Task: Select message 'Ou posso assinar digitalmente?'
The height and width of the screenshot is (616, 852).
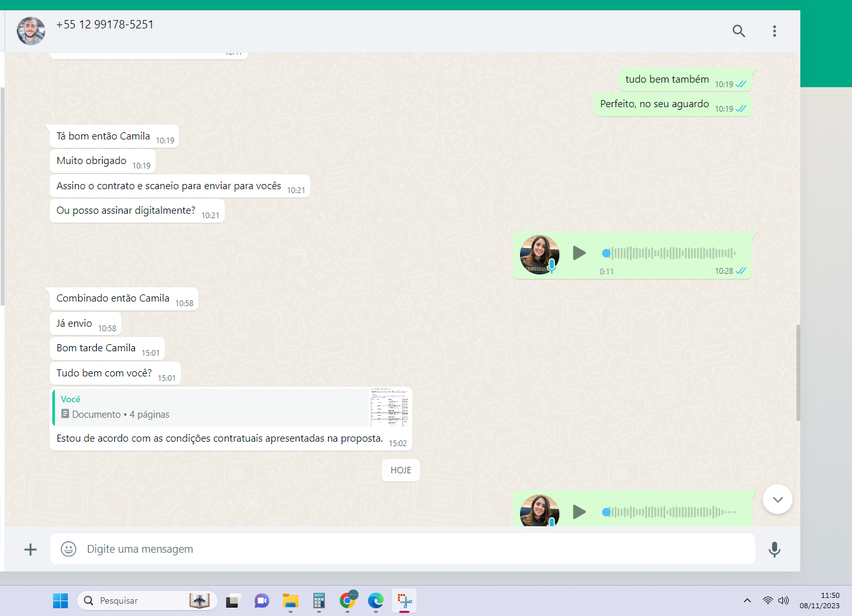Action: 137,211
